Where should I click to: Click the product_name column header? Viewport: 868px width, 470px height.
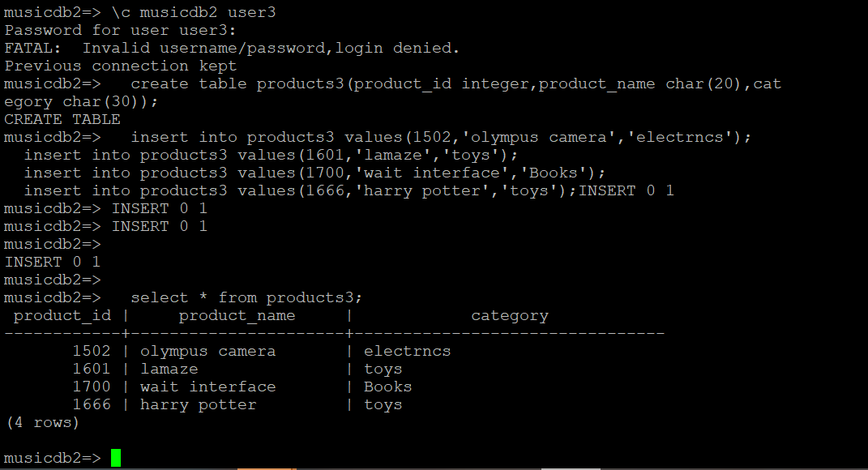[237, 316]
